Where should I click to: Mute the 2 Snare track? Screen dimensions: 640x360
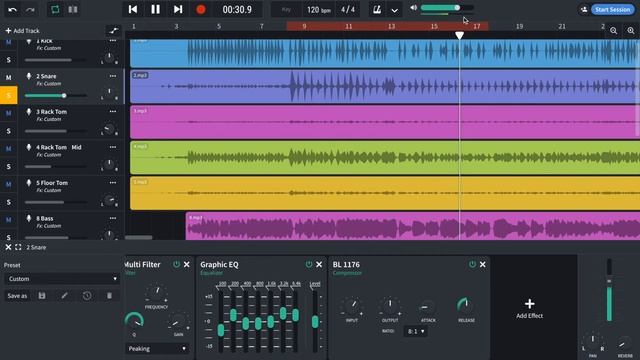[9, 78]
